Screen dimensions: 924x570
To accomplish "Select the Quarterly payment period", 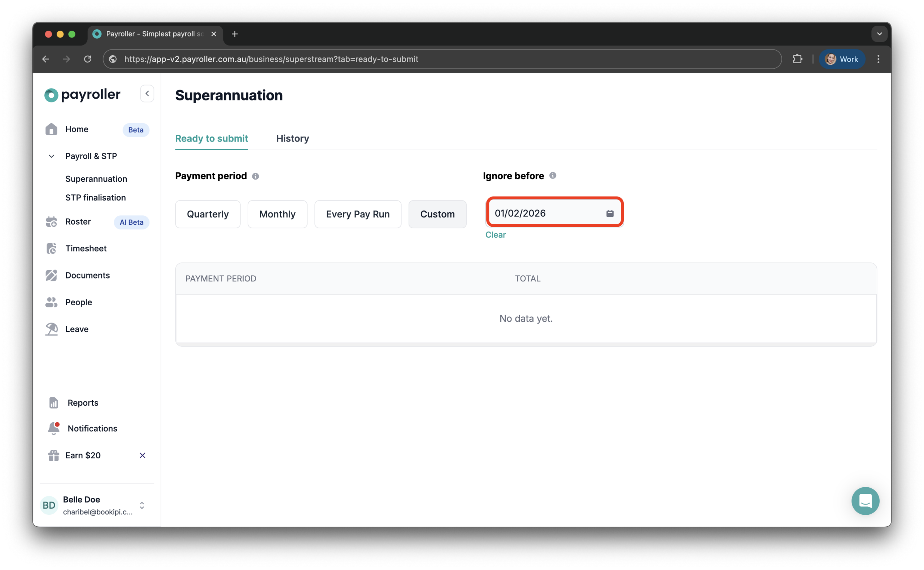I will point(208,214).
